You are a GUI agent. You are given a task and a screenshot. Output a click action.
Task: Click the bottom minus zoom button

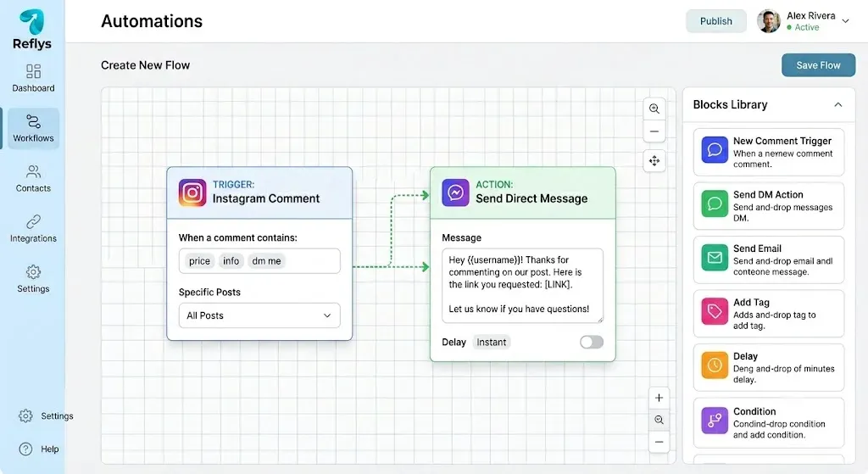pyautogui.click(x=659, y=442)
